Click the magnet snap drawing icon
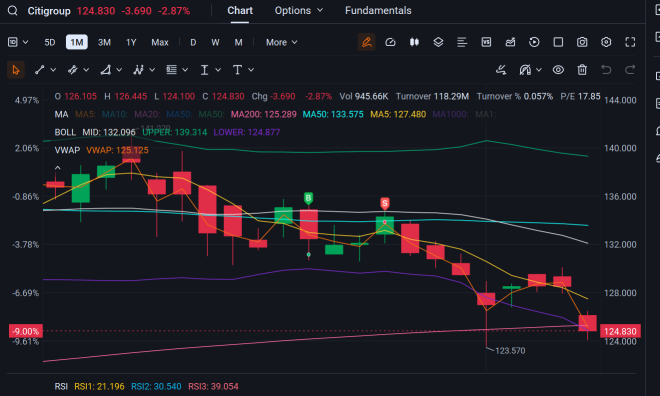Viewport: 660px width, 396px height. click(x=525, y=70)
